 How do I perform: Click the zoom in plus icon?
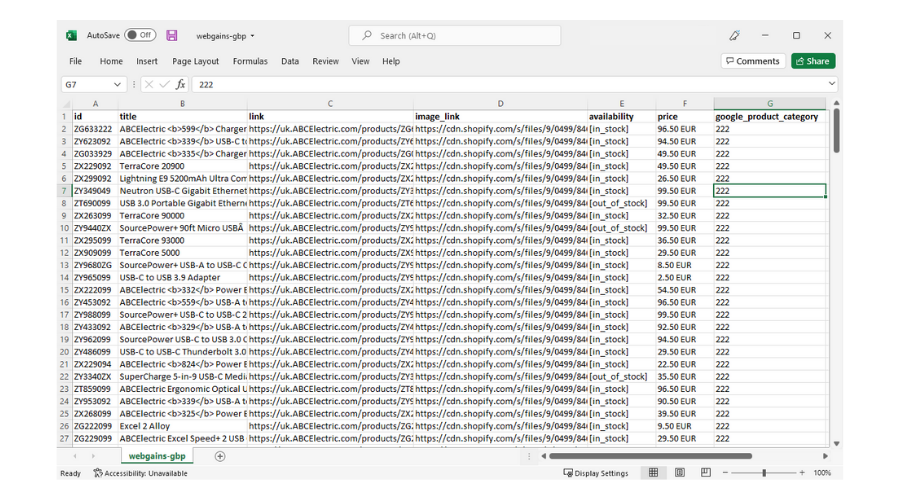click(802, 473)
